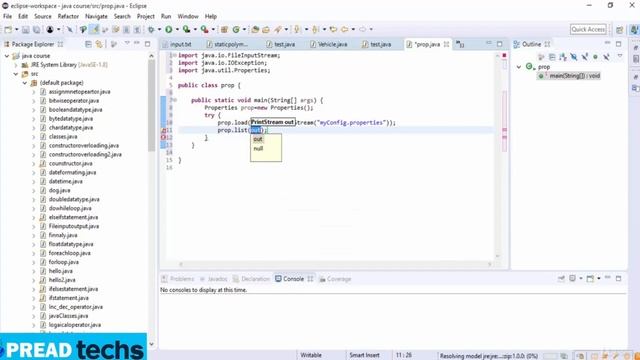This screenshot has height=360, width=640.
Task: Open the Debug button dropdown arrow
Action: click(159, 29)
